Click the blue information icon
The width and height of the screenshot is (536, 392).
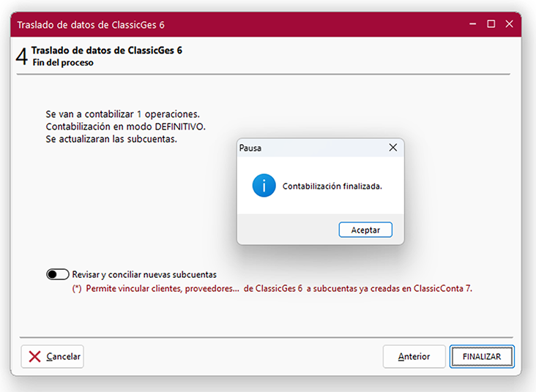[264, 186]
